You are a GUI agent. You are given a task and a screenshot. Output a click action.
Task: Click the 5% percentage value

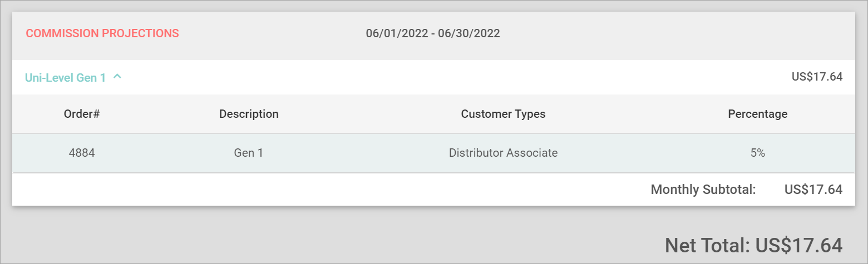(757, 153)
